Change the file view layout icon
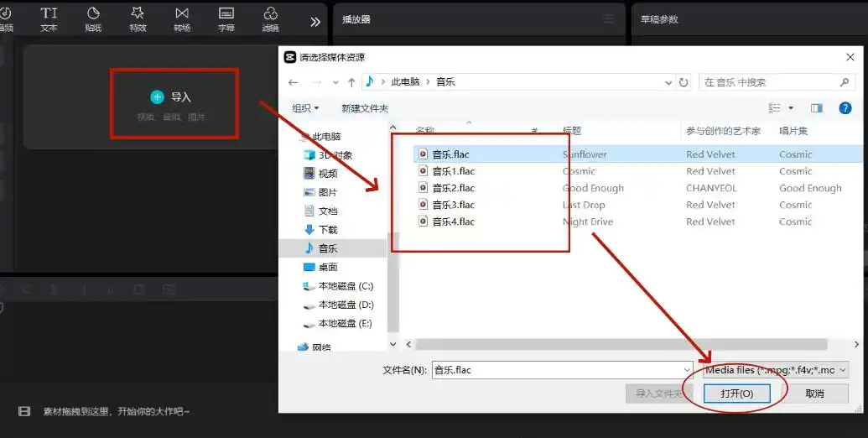 tap(774, 108)
